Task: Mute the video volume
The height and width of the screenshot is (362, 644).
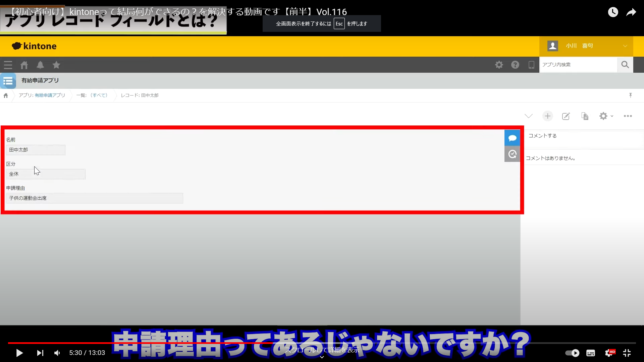Action: coord(57,353)
